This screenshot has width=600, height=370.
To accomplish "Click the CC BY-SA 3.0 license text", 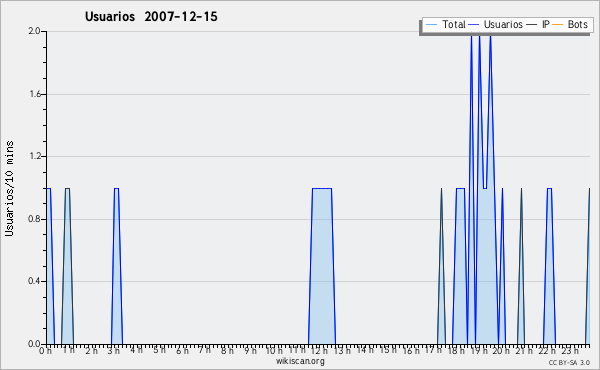I will coord(569,362).
